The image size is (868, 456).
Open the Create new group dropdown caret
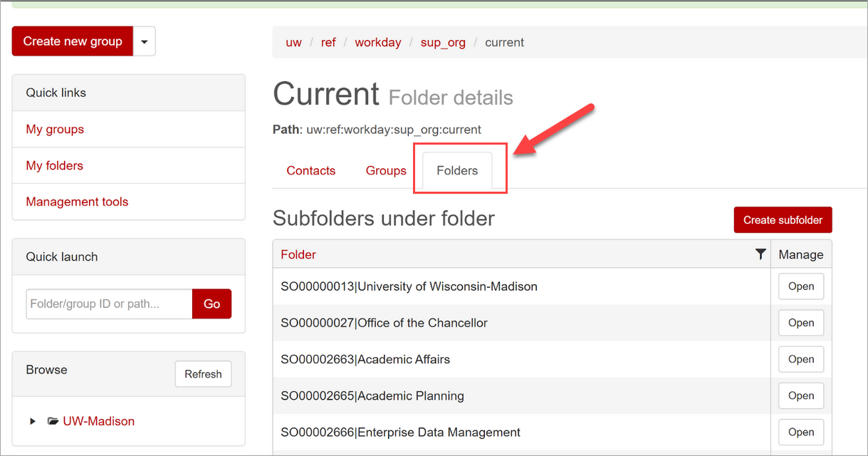click(145, 41)
